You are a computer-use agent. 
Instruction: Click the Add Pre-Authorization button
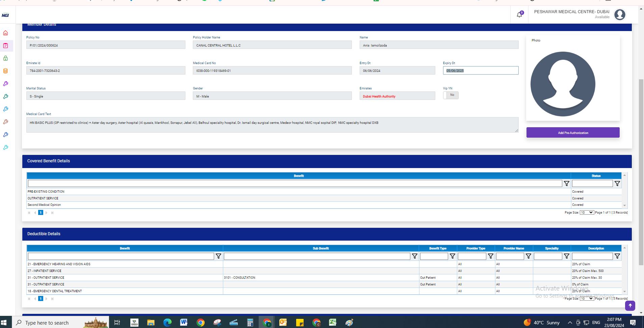tap(573, 133)
